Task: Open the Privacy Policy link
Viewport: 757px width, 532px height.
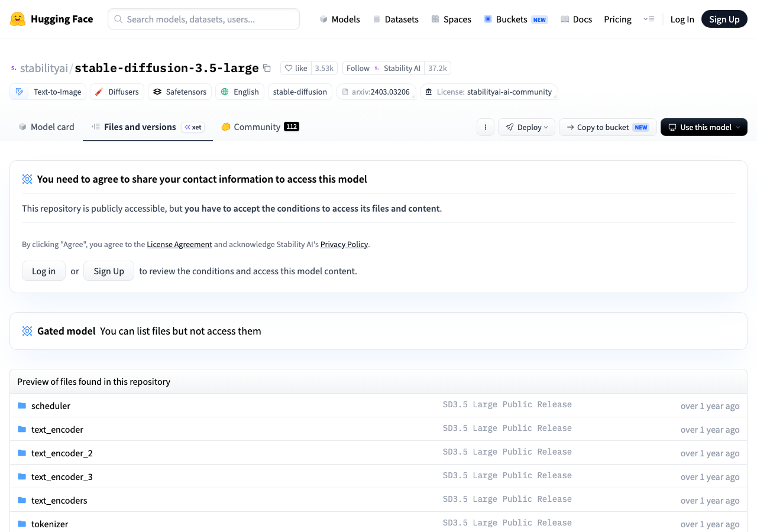Action: pyautogui.click(x=344, y=244)
